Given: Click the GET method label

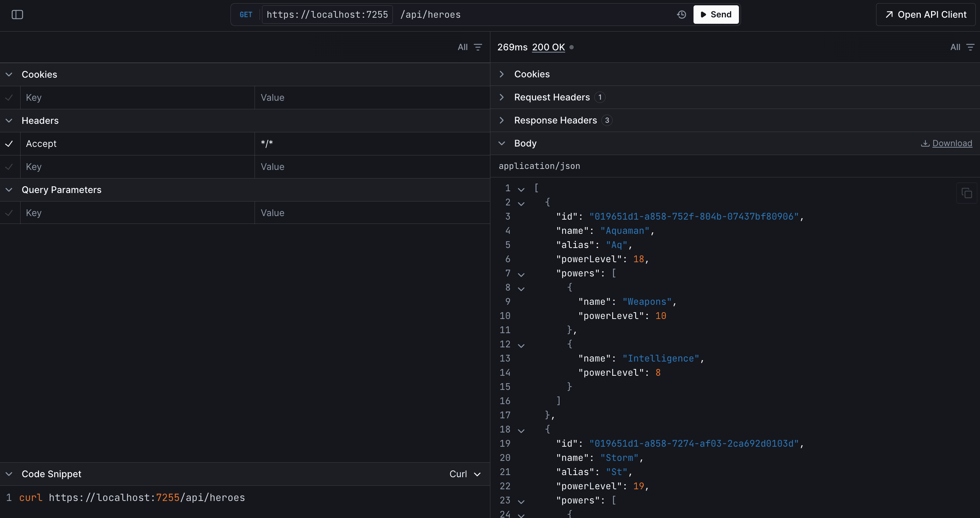Looking at the screenshot, I should [x=246, y=15].
